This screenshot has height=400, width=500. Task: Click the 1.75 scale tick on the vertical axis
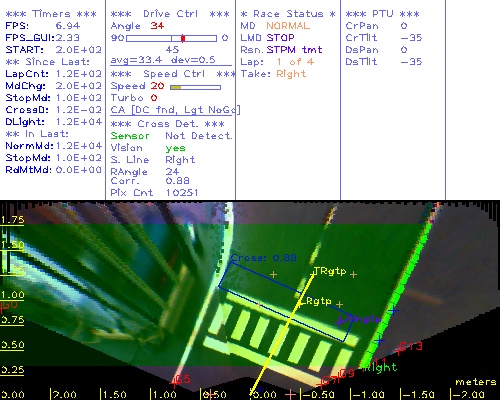point(12,220)
